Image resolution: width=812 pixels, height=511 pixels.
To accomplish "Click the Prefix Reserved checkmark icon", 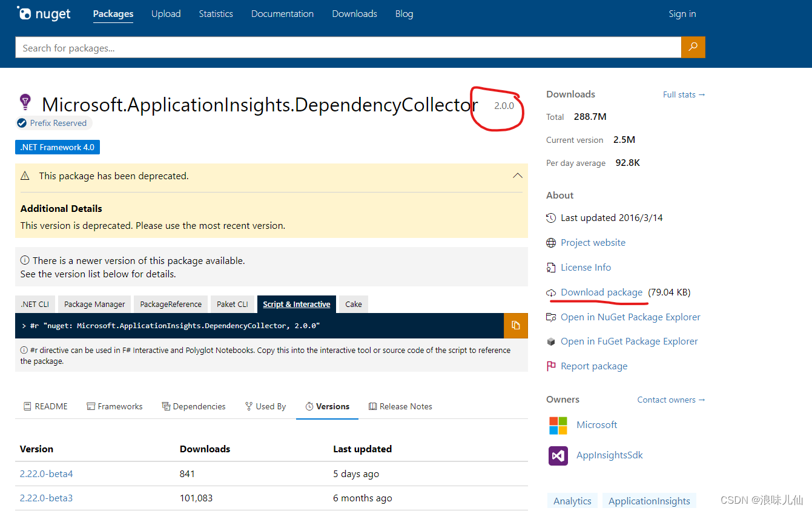I will click(22, 123).
